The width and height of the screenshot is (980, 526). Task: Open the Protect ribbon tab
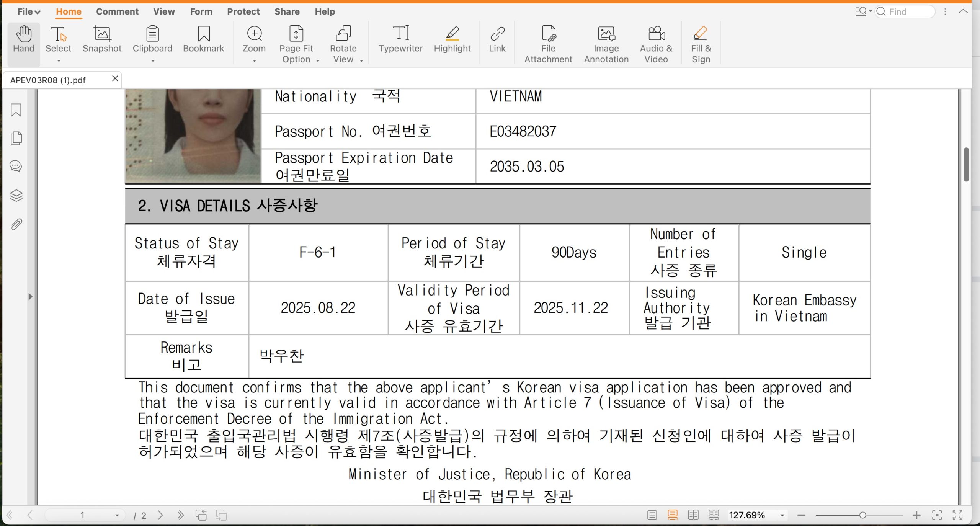click(243, 11)
